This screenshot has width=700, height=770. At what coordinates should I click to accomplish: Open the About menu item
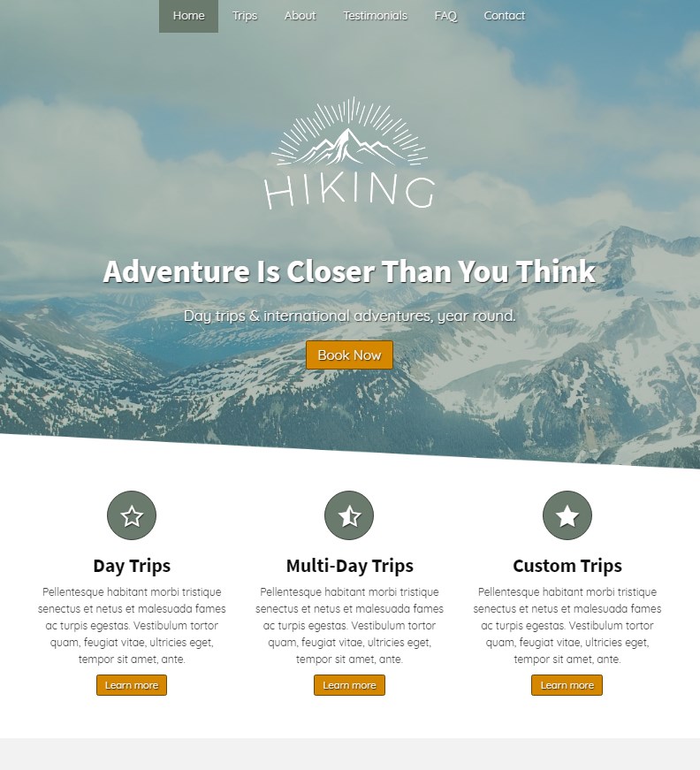(300, 16)
